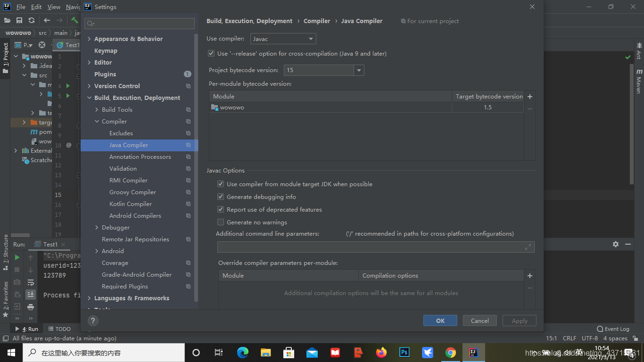Viewport: 644px width, 362px height.
Task: Open the Use compiler Javac dropdown
Action: [x=283, y=39]
